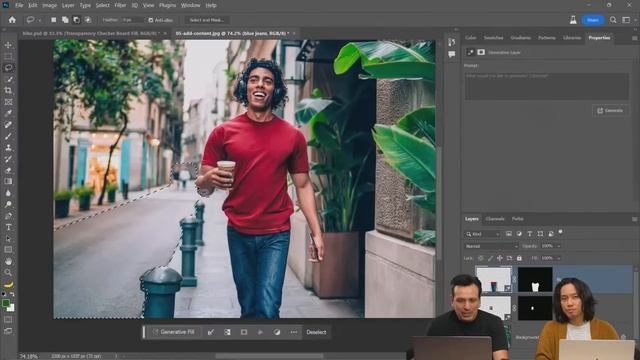
Task: Toggle lock image pixels brush icon
Action: coord(490,258)
